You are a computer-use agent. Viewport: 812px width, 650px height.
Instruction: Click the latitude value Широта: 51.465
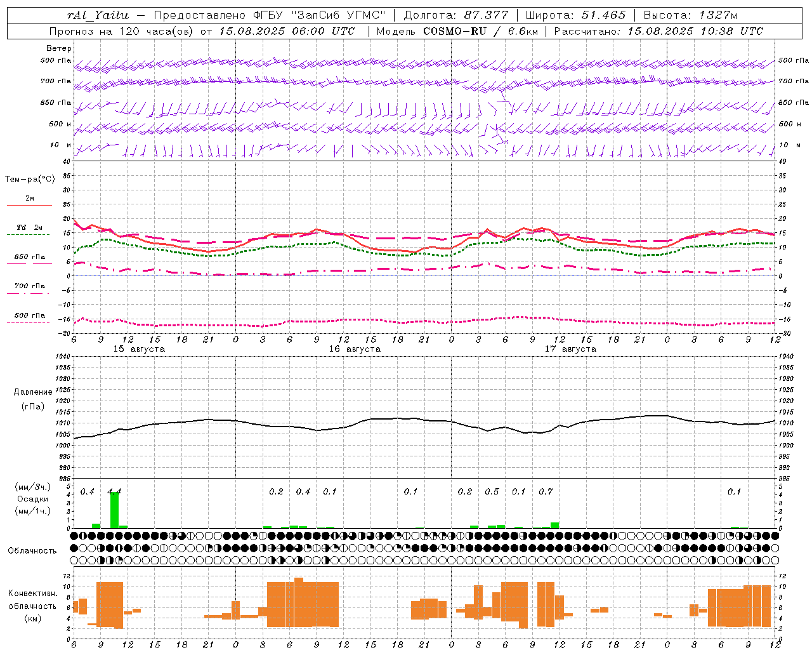(576, 15)
